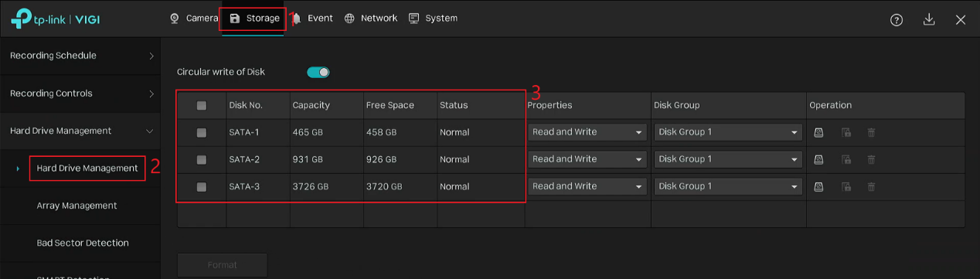Click the Normal status for SATA-2
The image size is (980, 279).
454,159
